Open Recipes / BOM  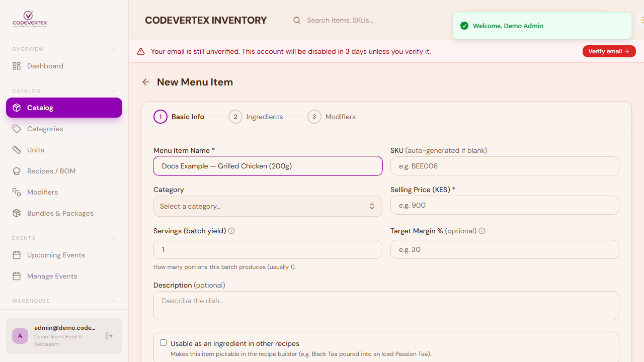(x=64, y=171)
